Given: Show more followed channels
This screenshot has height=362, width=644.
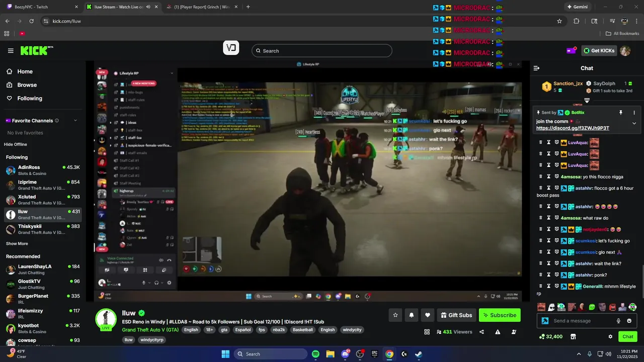Looking at the screenshot, I should click(x=17, y=244).
